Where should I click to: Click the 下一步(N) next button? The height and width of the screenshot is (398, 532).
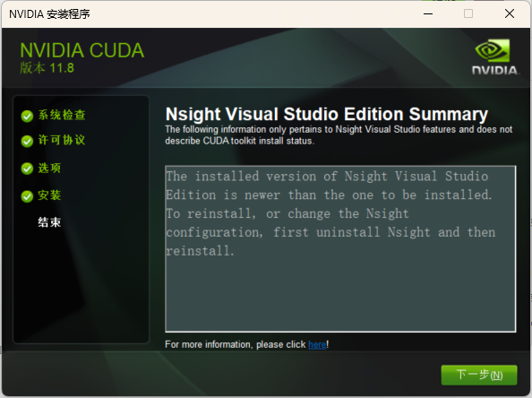click(479, 375)
